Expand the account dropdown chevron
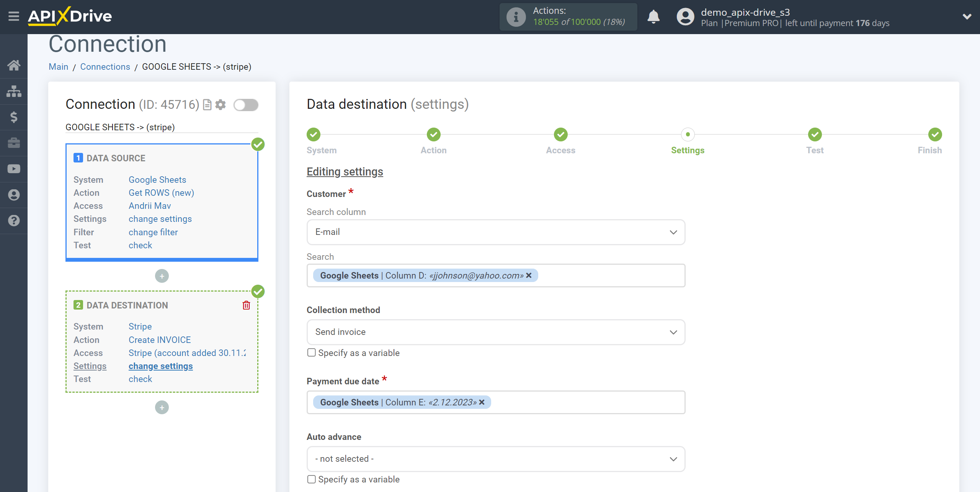 point(967,16)
